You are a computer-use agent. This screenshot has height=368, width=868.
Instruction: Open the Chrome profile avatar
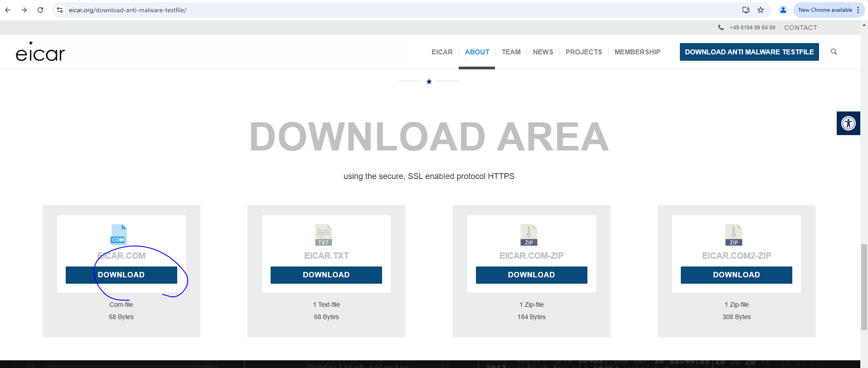point(783,10)
